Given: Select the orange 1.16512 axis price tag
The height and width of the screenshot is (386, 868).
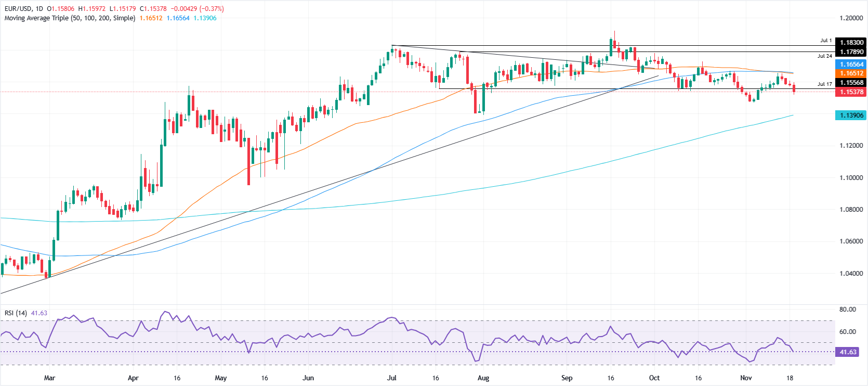Looking at the screenshot, I should [851, 73].
